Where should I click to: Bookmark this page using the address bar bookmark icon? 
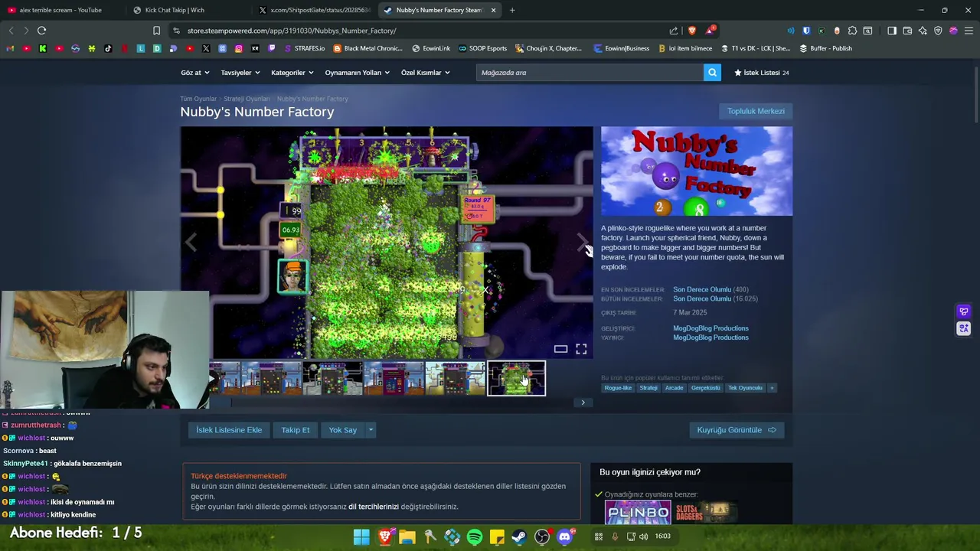(x=156, y=31)
